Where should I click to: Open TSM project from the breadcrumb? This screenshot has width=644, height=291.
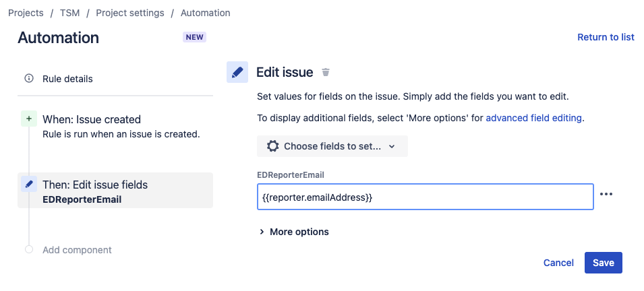click(69, 13)
